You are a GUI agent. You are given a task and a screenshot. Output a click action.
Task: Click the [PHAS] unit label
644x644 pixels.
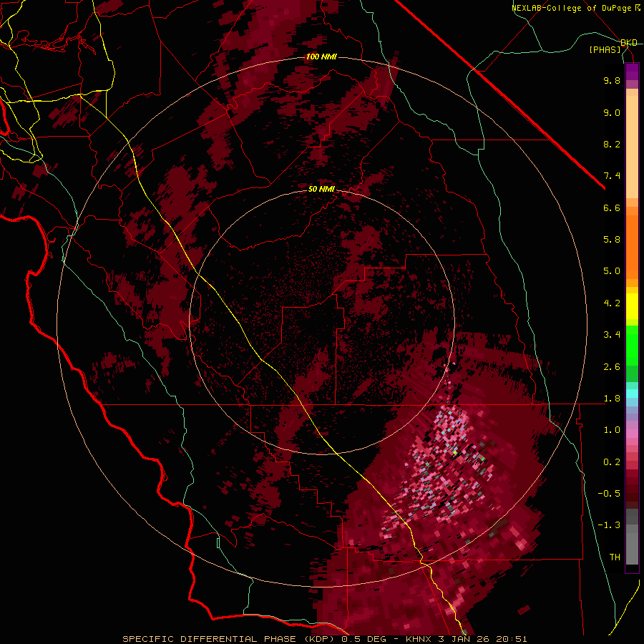pos(605,50)
